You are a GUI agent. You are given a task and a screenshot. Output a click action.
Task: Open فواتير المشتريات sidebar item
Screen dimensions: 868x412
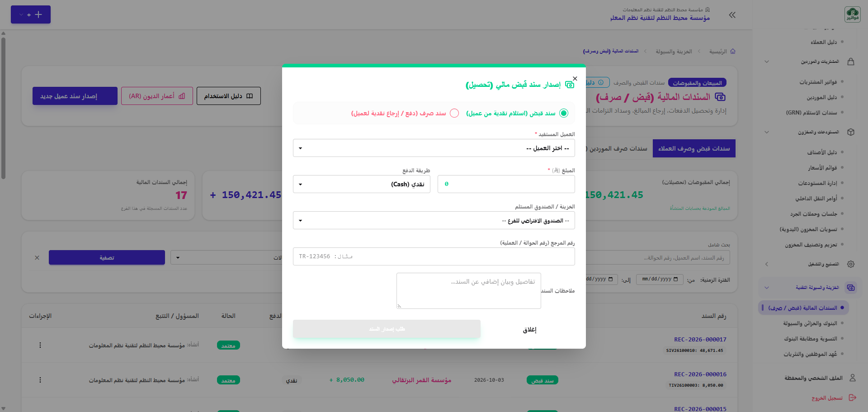818,82
